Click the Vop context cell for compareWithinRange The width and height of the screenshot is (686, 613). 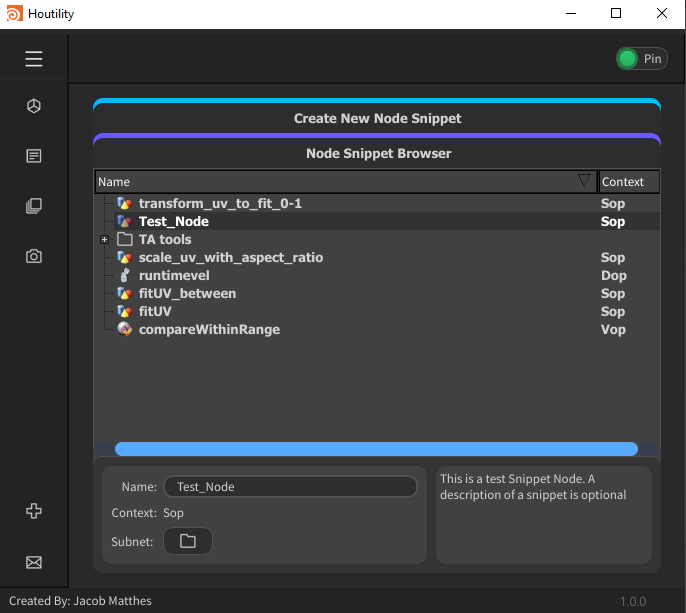coord(613,329)
